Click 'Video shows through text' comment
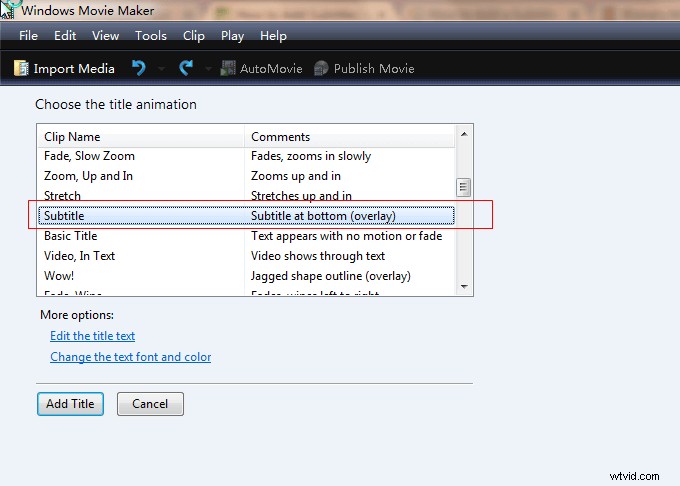The height and width of the screenshot is (486, 680). pos(318,256)
